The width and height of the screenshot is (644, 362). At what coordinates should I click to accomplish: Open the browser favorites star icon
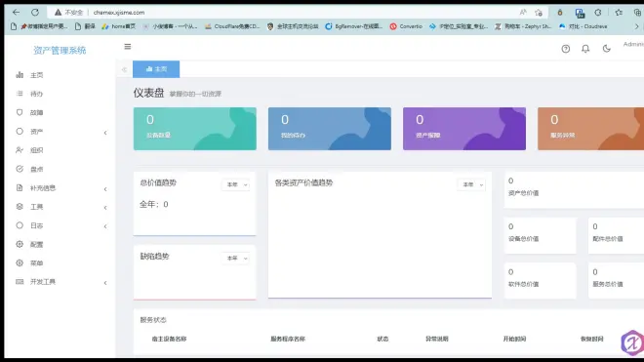pyautogui.click(x=619, y=13)
